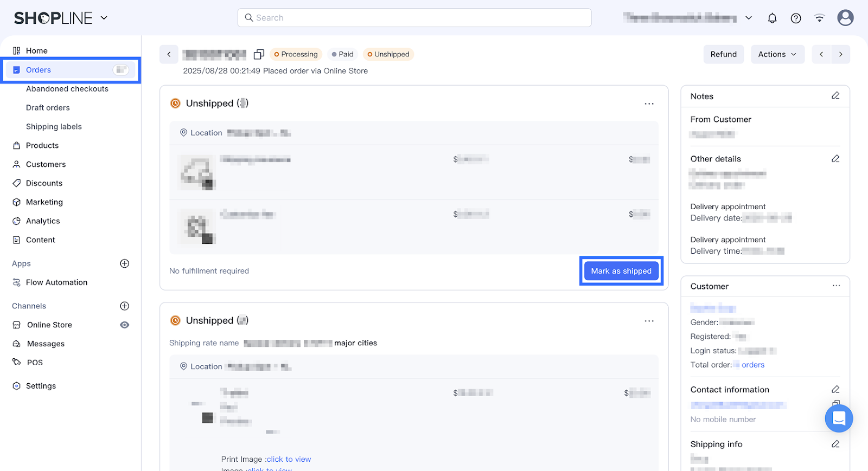The height and width of the screenshot is (471, 868).
Task: Click Mark as shipped
Action: click(621, 271)
